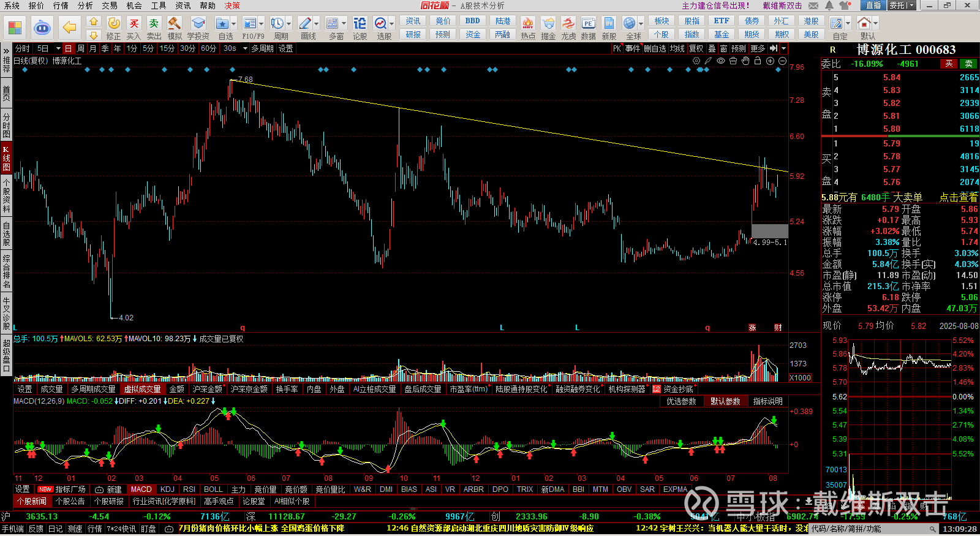
Task: Open chart settings gear icon
Action: click(x=696, y=61)
